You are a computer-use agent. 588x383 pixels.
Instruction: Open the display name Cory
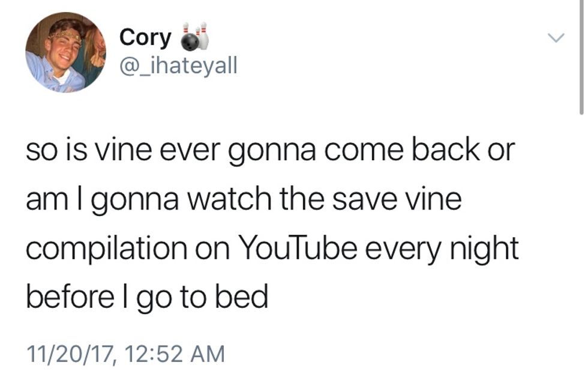[x=145, y=38]
